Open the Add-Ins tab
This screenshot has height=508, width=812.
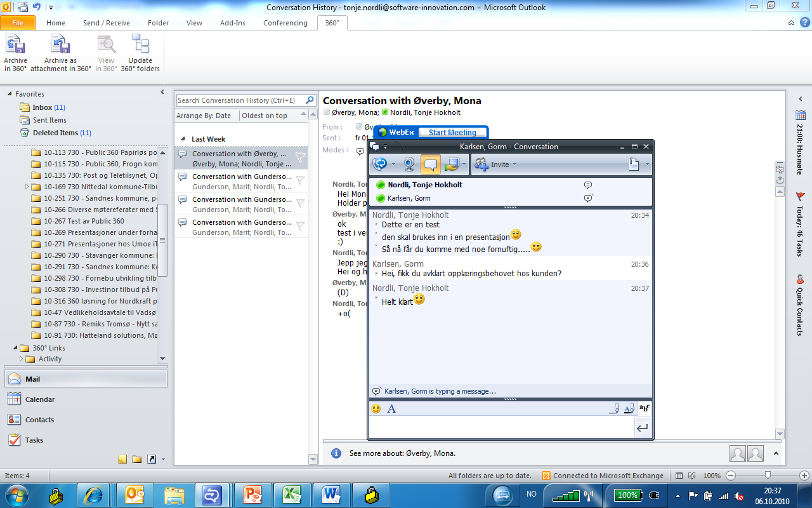coord(233,23)
